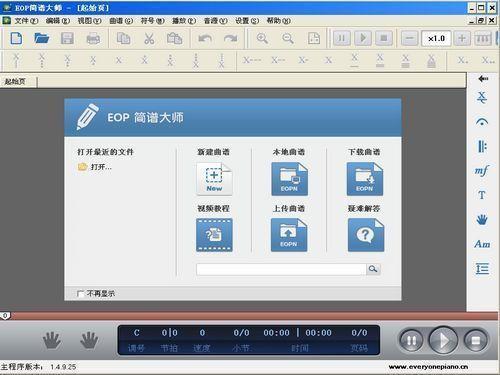Select the X- half note duration
Viewport: 500px width, 375px height.
click(x=303, y=60)
